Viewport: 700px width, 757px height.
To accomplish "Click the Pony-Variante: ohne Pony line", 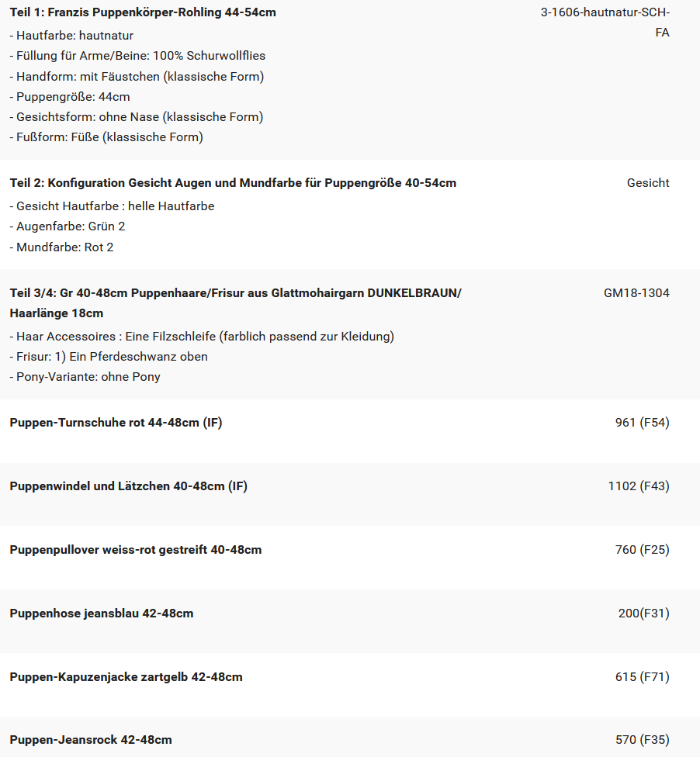I will click(85, 377).
